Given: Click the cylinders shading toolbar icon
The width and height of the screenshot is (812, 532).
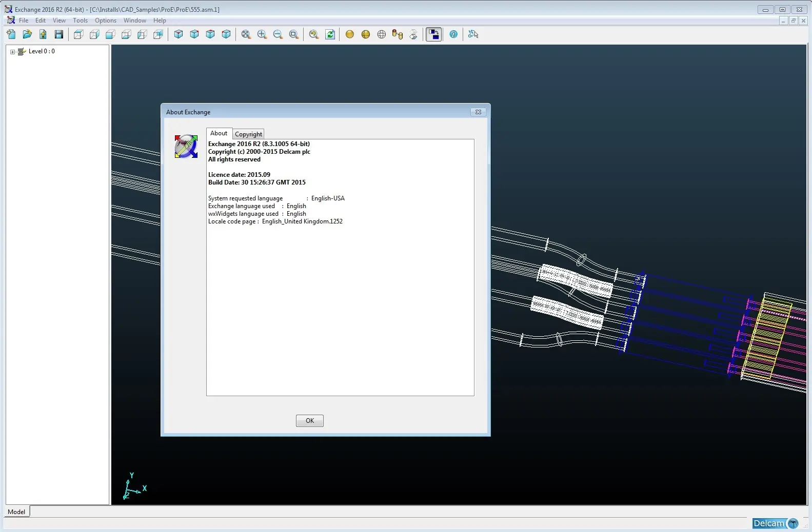Looking at the screenshot, I should point(398,34).
